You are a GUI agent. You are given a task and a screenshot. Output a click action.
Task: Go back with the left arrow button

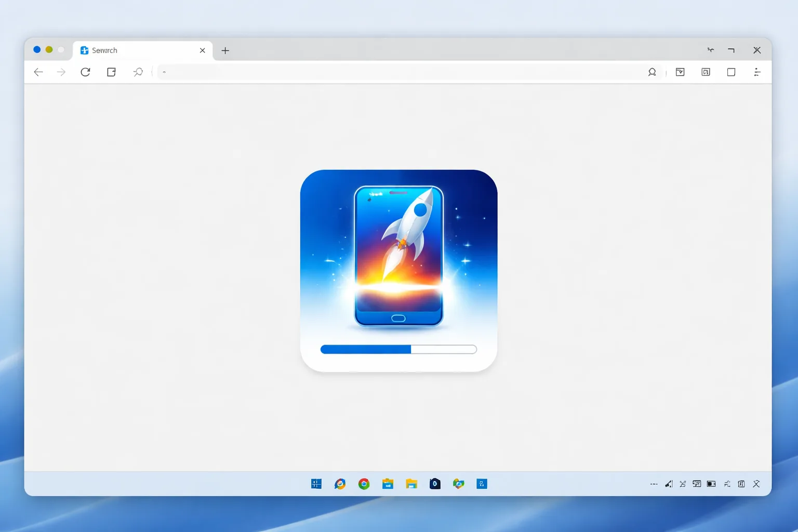pyautogui.click(x=38, y=72)
